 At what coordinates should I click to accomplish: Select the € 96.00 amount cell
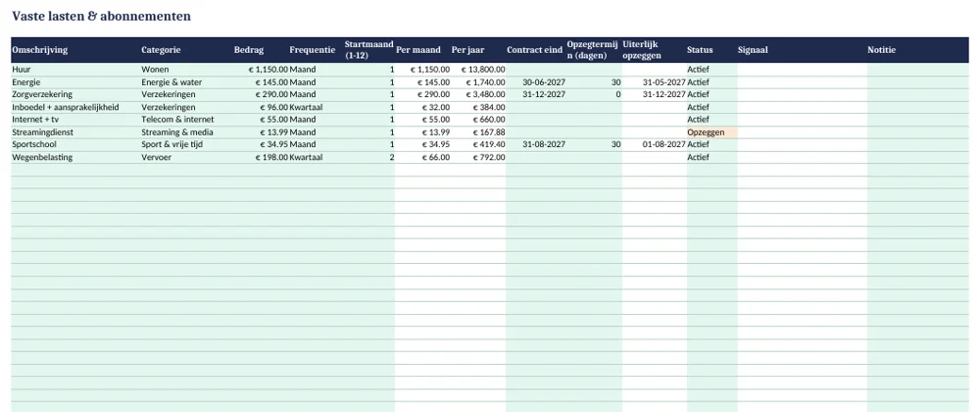click(x=262, y=107)
